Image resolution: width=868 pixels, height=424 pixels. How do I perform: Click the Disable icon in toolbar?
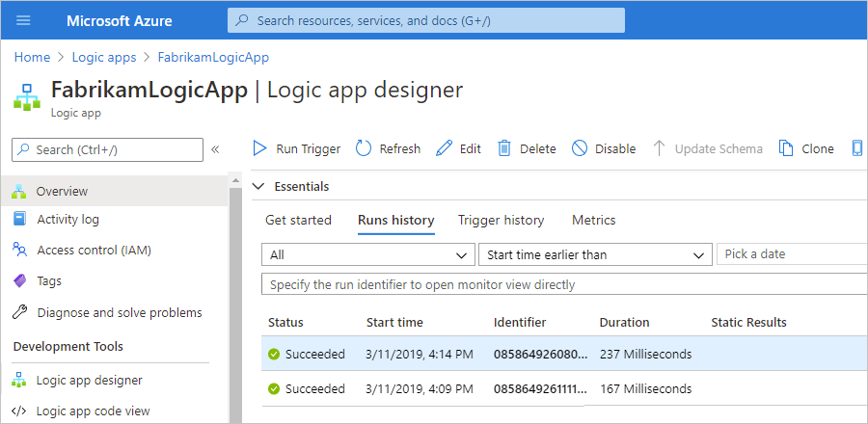[x=580, y=148]
